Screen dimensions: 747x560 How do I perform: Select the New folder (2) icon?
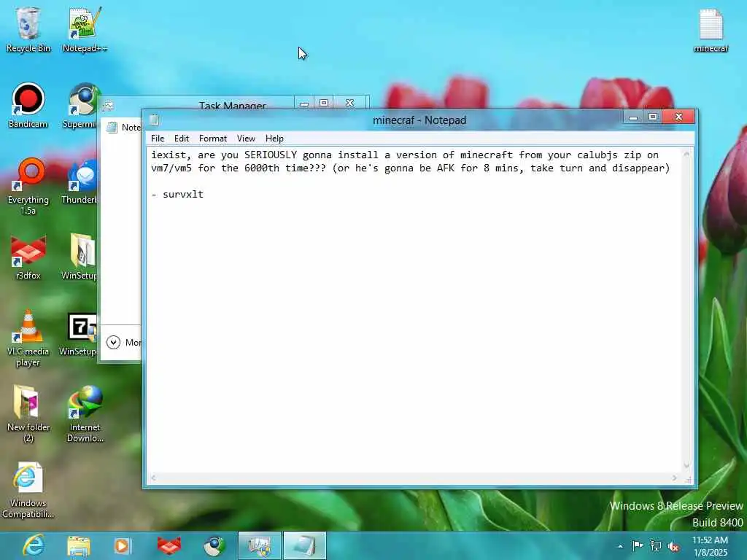pyautogui.click(x=28, y=413)
